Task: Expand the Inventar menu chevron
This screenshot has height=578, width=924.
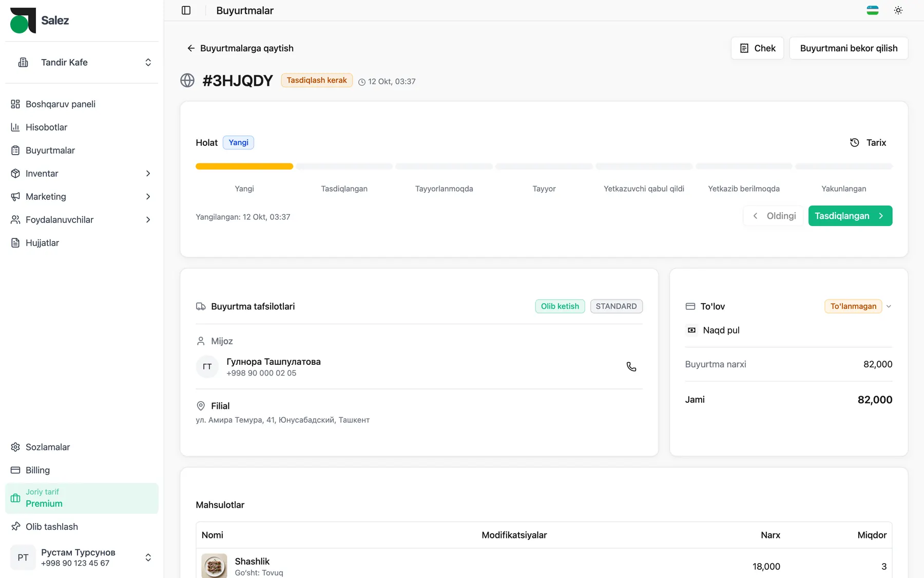Action: (148, 174)
